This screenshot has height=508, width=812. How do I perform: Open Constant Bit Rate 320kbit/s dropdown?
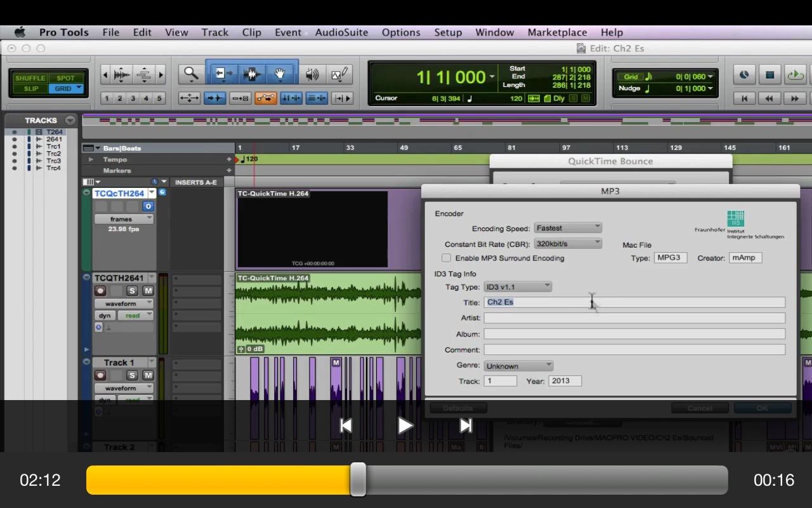point(568,243)
